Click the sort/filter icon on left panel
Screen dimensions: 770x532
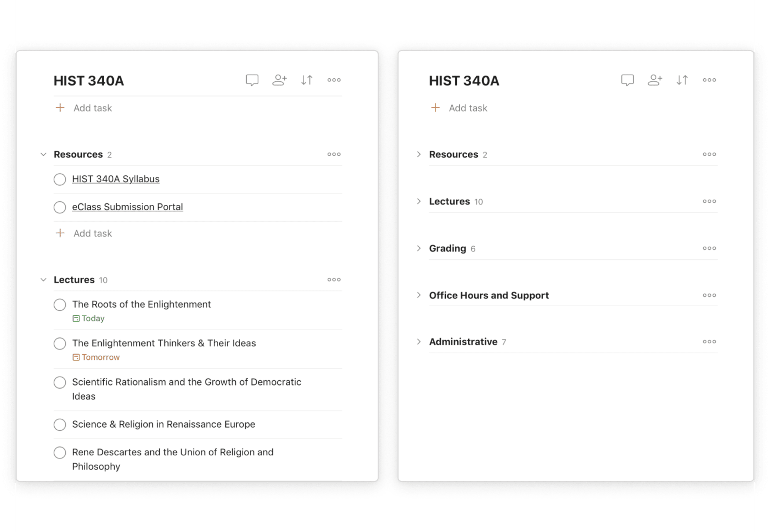(x=307, y=79)
